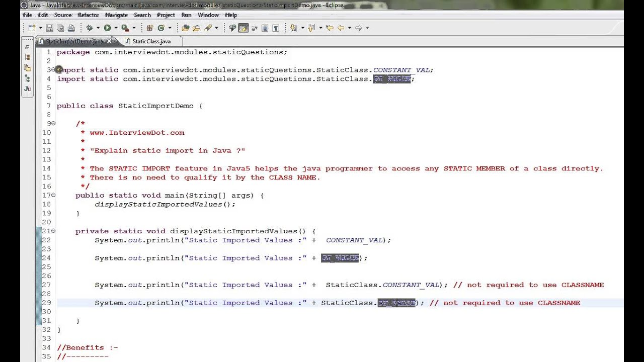Toggle Mark Occurrences highlighter button

(x=243, y=28)
